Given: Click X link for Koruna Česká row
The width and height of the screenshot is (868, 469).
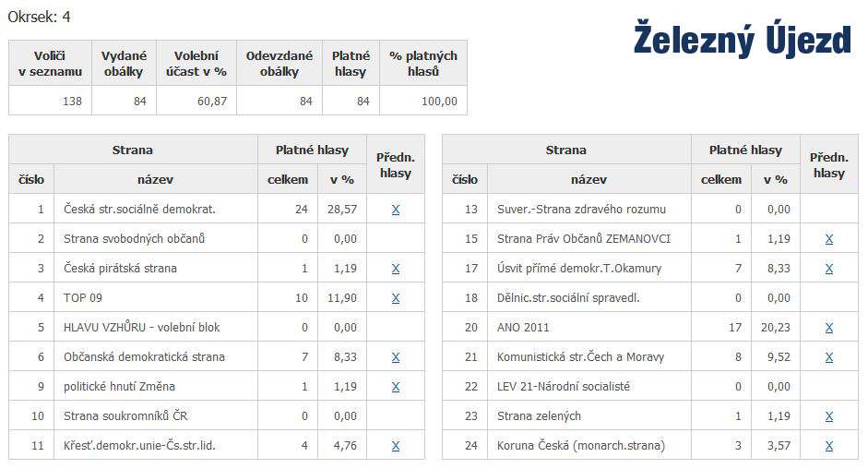Looking at the screenshot, I should (828, 446).
